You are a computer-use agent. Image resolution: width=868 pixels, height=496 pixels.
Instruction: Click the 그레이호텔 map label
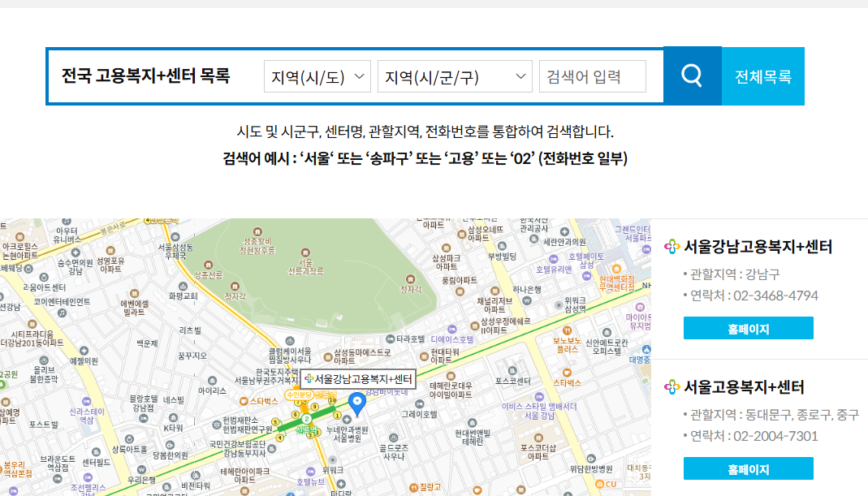click(419, 414)
